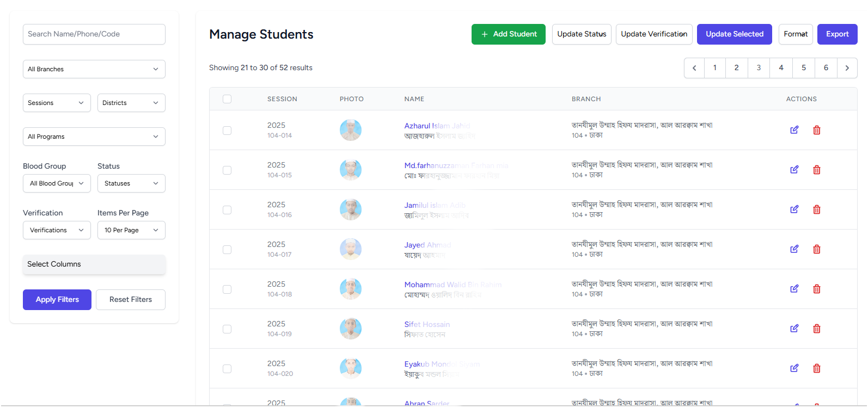Edit student 104-018 Mohammad Walid

point(794,289)
